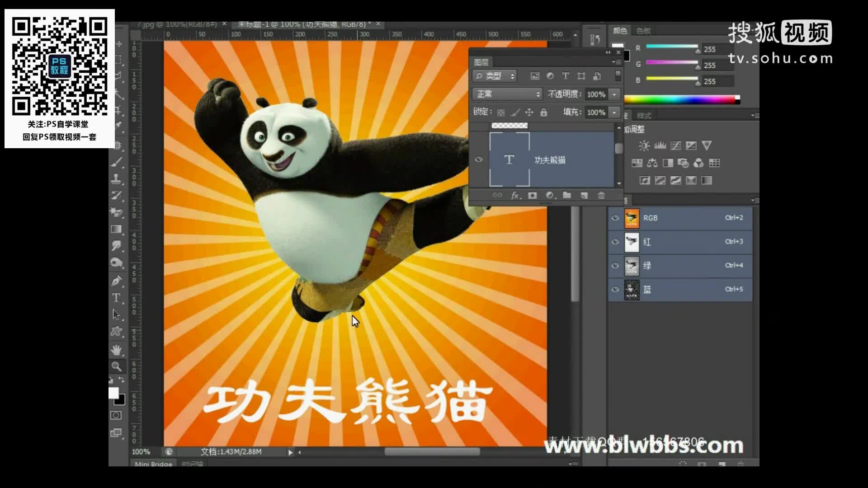Add a Brightness/Contrast adjustment
This screenshot has width=868, height=488.
pos(644,145)
